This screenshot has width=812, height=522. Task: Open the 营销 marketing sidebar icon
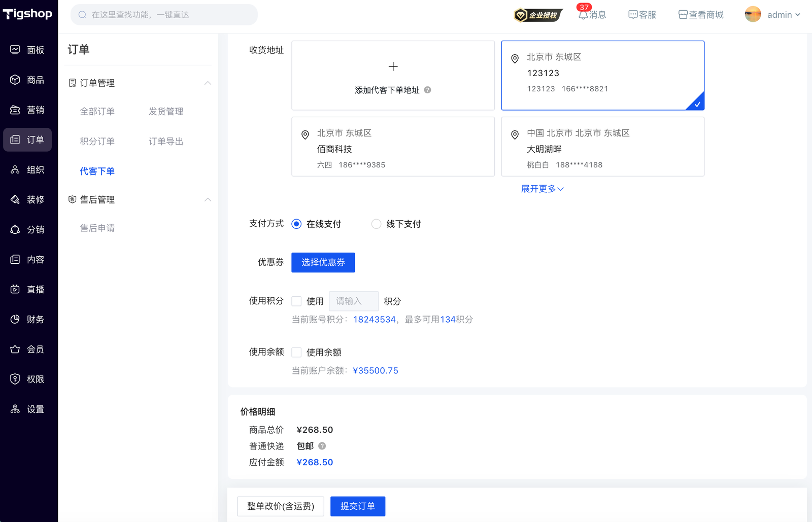[15, 110]
